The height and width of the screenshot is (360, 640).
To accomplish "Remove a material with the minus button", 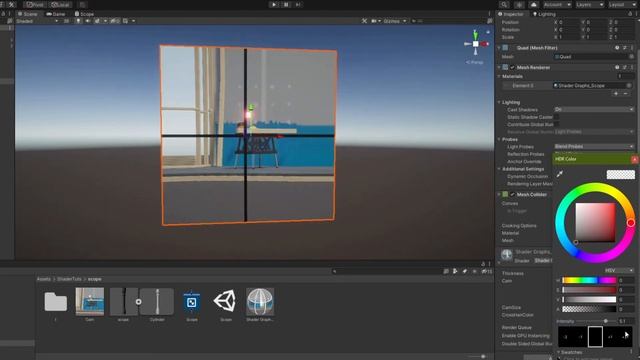I will tap(625, 93).
